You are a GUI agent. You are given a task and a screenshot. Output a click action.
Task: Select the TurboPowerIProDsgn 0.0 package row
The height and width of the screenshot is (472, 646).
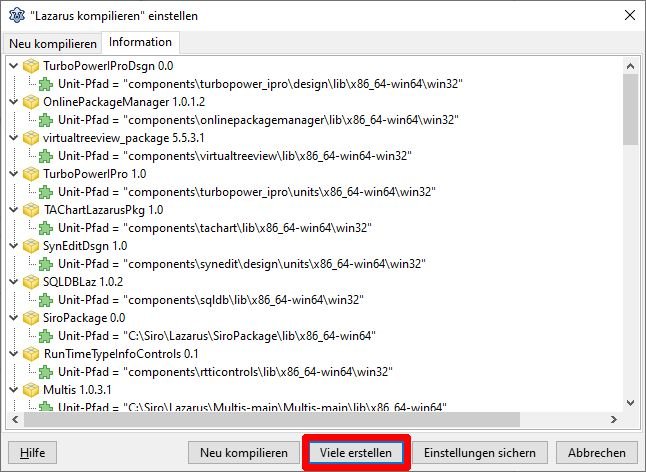click(108, 66)
